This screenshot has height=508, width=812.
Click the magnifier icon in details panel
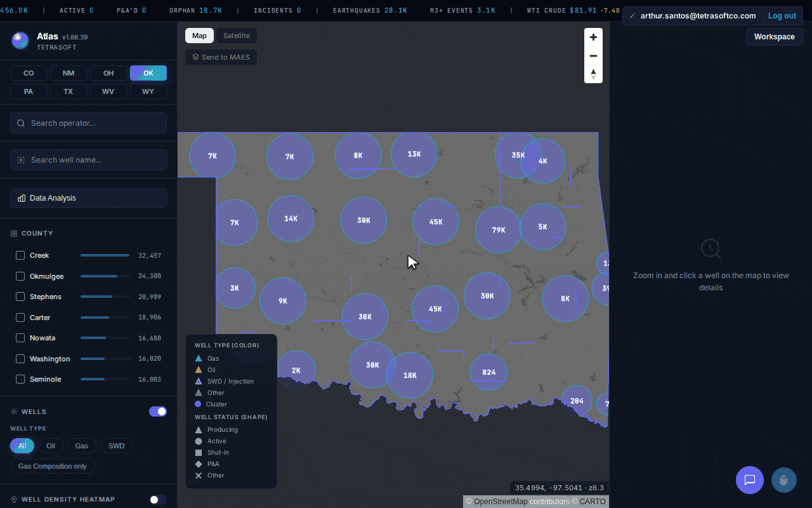tap(710, 249)
